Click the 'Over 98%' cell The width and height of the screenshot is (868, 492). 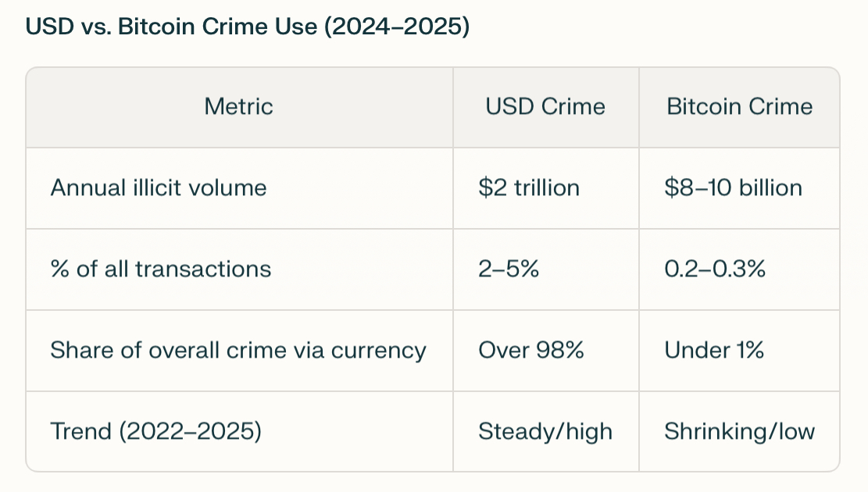[x=531, y=350]
